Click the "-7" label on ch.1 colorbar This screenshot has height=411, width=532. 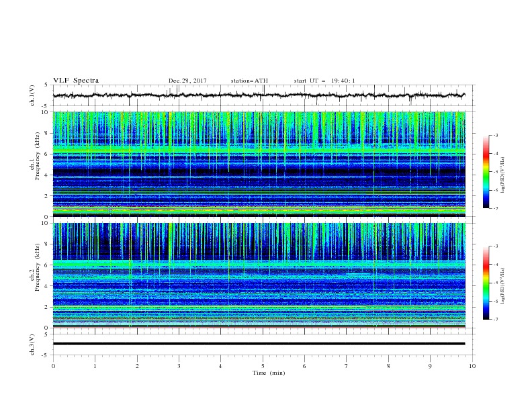click(495, 208)
